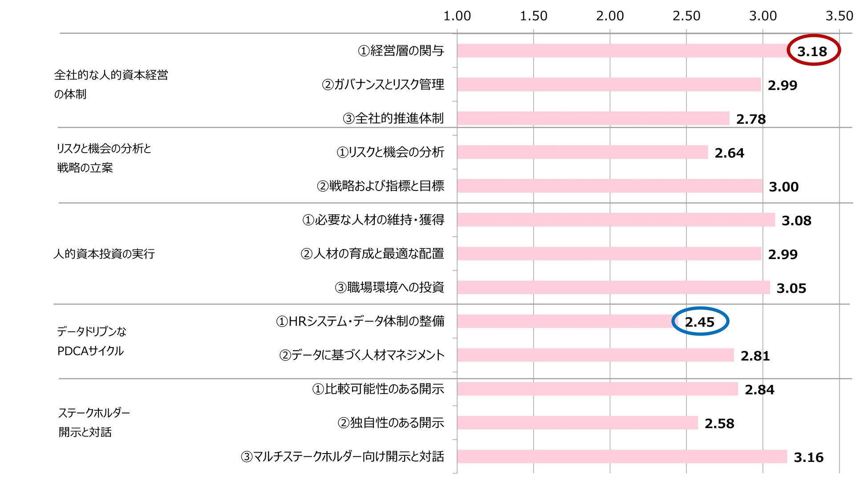Click the 比較可能性のある開示 label

click(x=378, y=389)
